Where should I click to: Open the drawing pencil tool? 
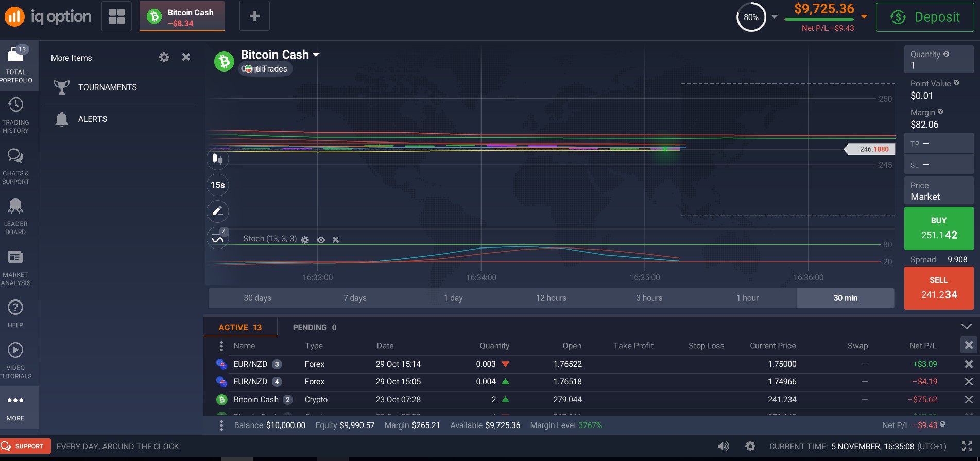click(217, 211)
